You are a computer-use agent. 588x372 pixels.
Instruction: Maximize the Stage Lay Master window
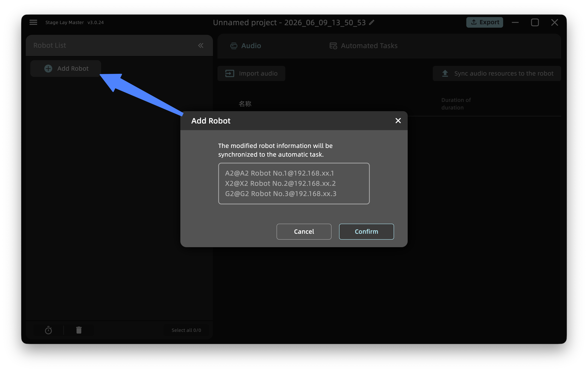(535, 23)
